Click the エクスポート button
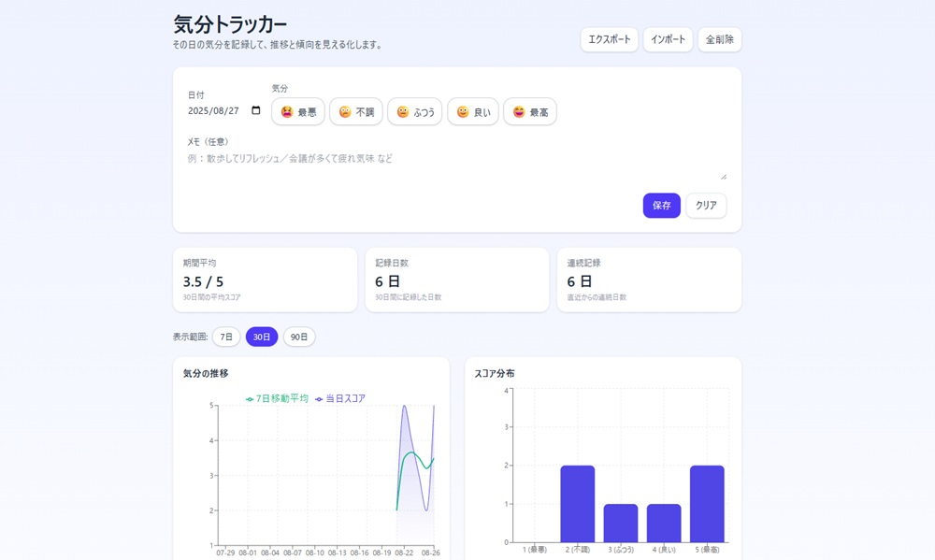This screenshot has width=935, height=560. pyautogui.click(x=609, y=39)
